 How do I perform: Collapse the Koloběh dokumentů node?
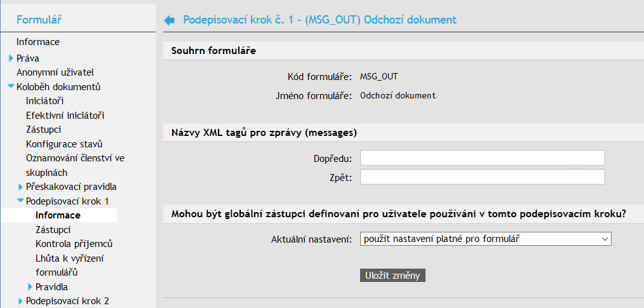coord(11,87)
